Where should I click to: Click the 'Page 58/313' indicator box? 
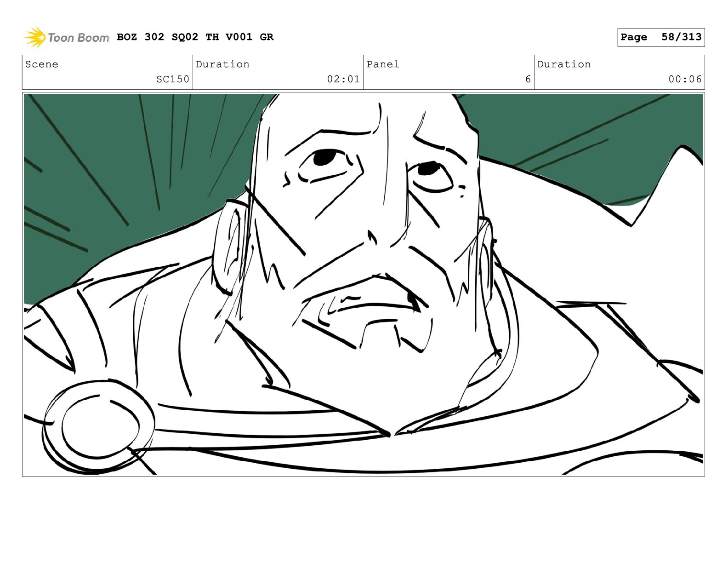661,37
